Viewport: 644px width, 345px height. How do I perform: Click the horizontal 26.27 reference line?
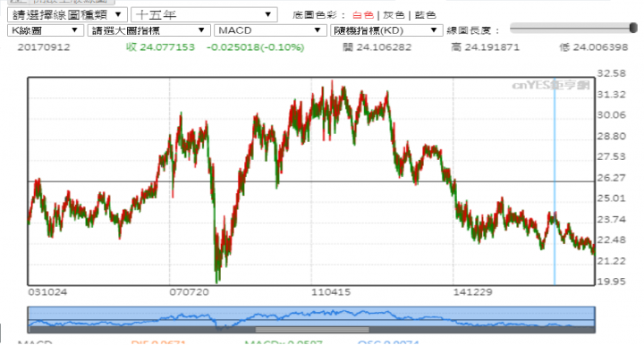pos(311,181)
